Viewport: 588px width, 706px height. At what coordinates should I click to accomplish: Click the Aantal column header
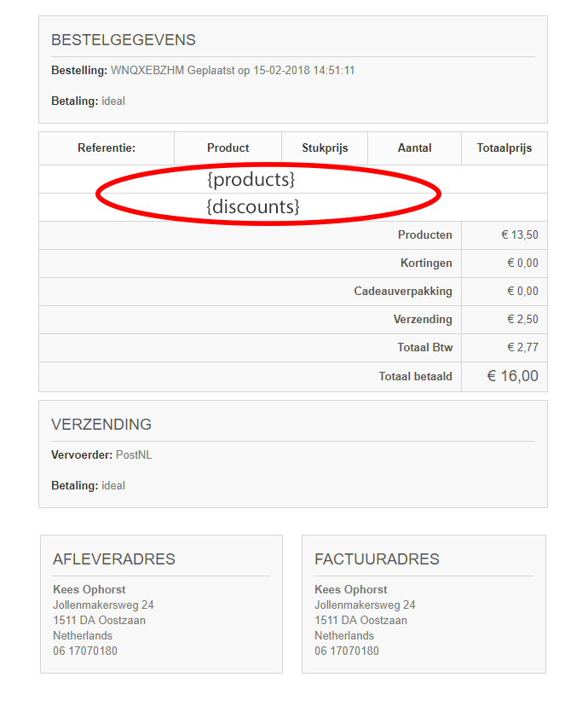(414, 148)
